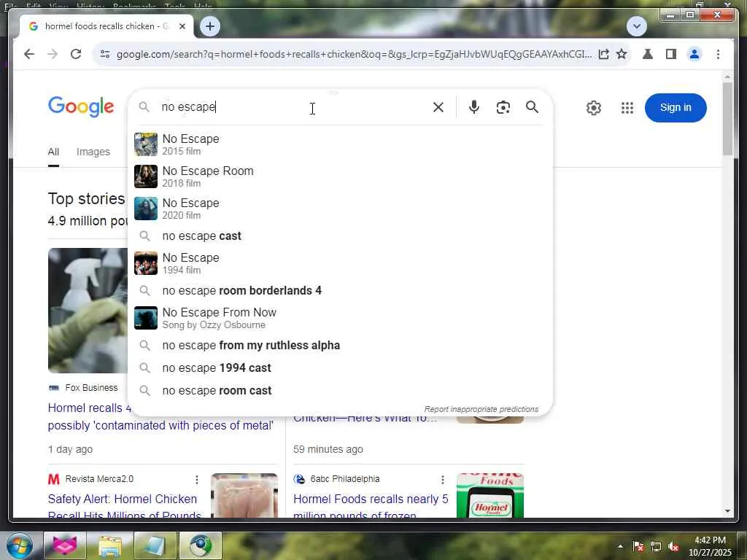Screen dimensions: 747x560
Task: Clear the search box text
Action: pyautogui.click(x=438, y=107)
